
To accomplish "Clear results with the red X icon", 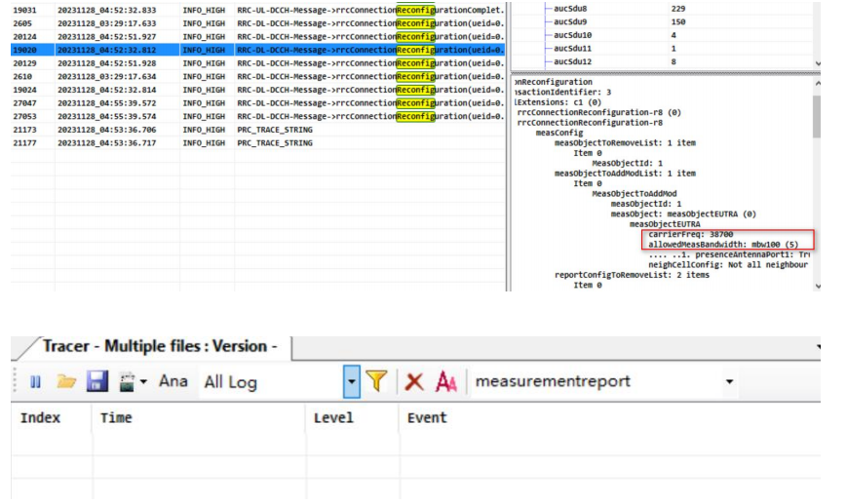I will (x=414, y=382).
